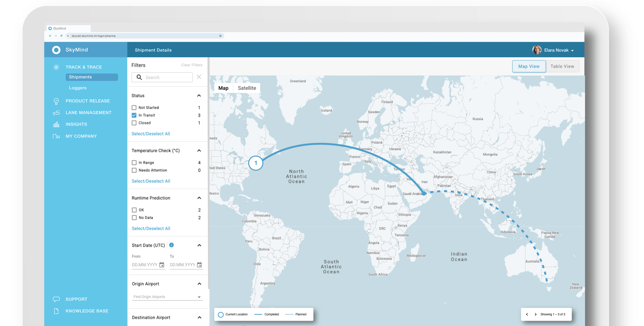Switch to Table View tab

[562, 66]
